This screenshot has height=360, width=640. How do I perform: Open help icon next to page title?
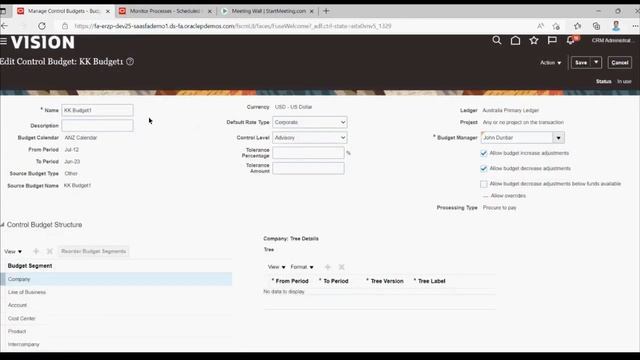coord(130,62)
